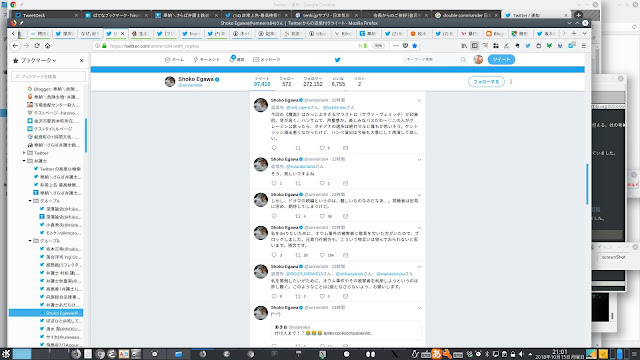Click the フォローする follow button
The width and height of the screenshot is (640, 360).
[x=486, y=82]
